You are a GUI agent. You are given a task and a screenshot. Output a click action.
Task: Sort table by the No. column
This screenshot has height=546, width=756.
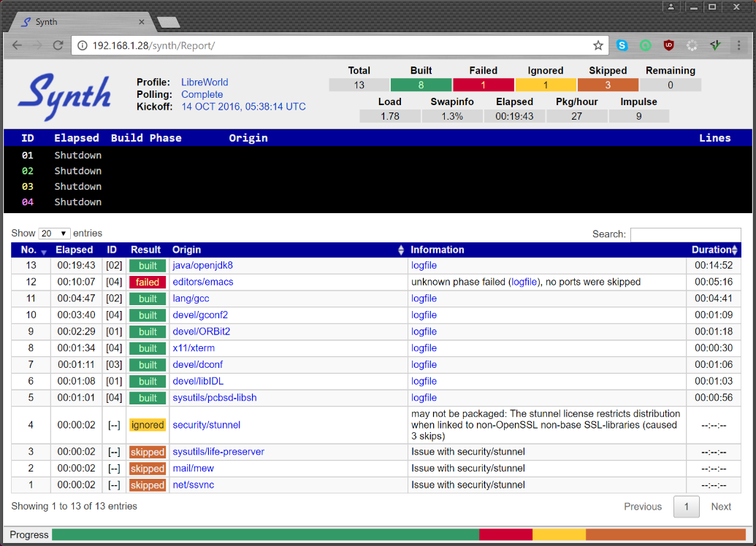coord(31,250)
